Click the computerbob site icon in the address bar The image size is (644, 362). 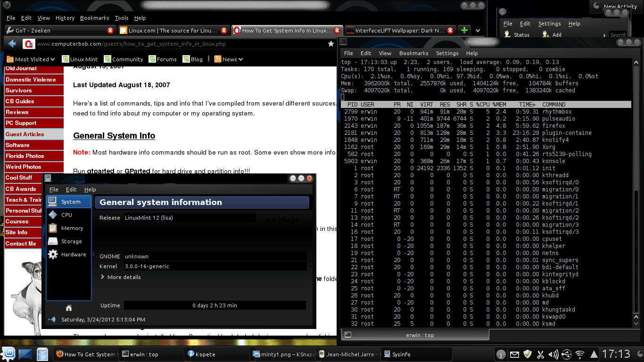click(29, 44)
